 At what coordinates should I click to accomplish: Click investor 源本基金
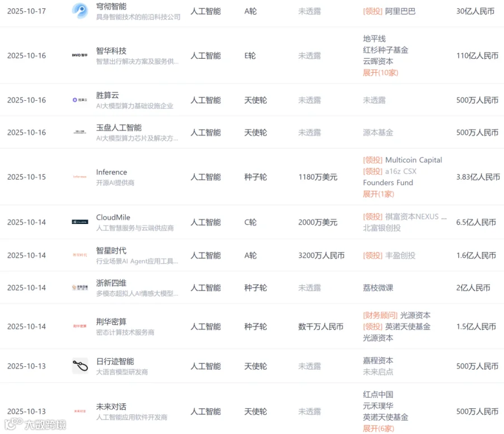coord(378,133)
